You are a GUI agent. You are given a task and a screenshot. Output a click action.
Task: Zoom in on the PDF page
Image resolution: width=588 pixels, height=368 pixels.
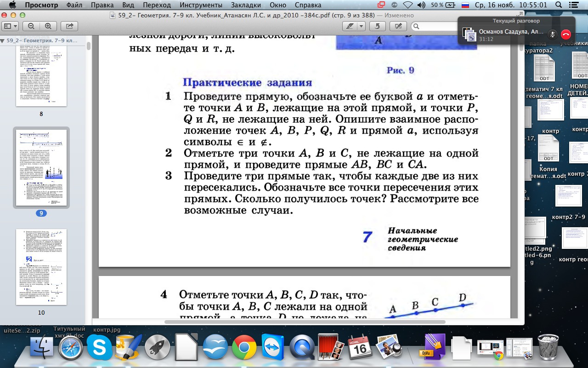(x=48, y=26)
